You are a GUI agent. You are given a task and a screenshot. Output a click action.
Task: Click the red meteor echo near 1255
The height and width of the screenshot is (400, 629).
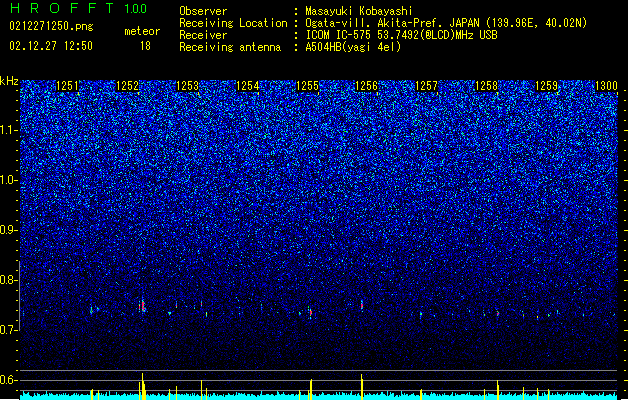click(310, 313)
